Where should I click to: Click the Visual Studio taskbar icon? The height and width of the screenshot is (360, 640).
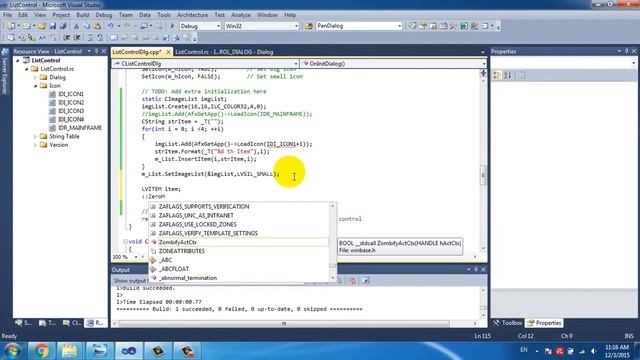point(129,351)
